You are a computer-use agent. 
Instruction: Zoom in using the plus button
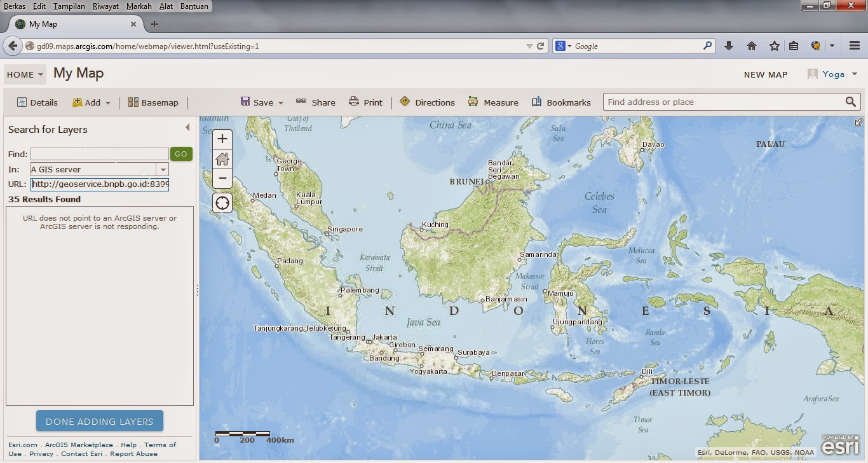222,138
